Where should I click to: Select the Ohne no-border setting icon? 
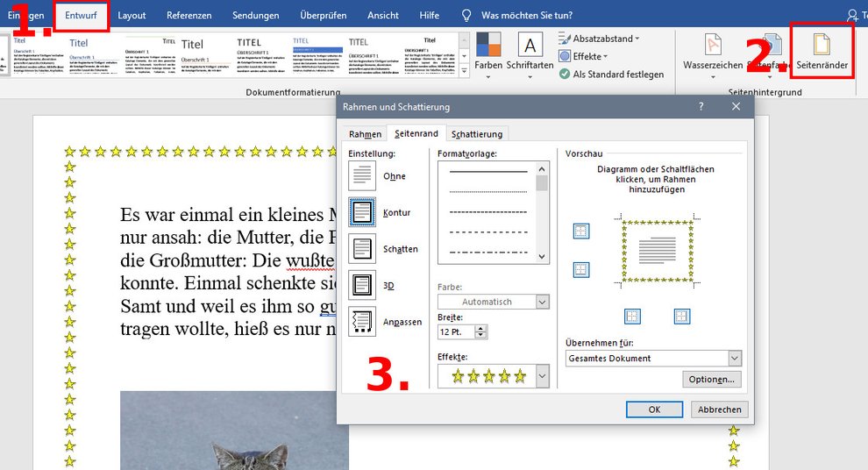[x=362, y=175]
